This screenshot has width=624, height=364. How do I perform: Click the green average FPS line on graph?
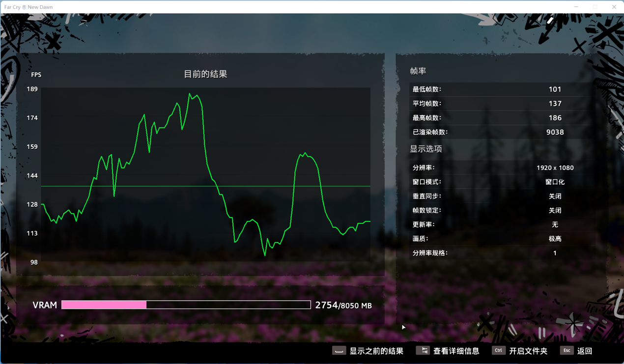click(x=206, y=186)
